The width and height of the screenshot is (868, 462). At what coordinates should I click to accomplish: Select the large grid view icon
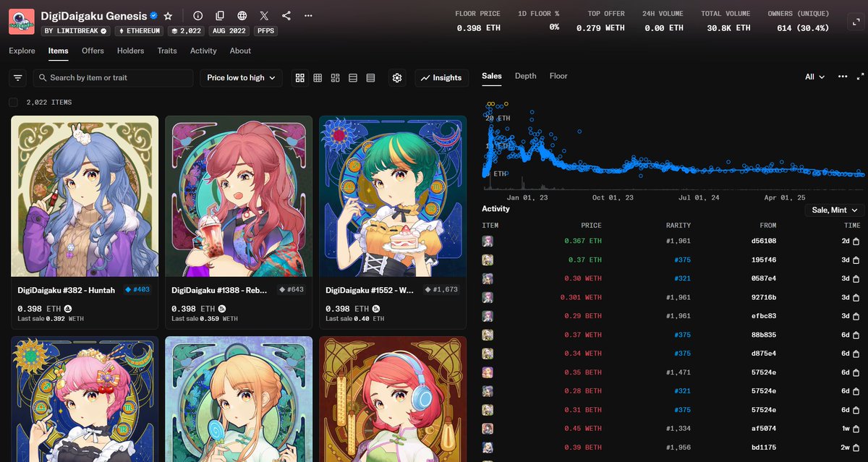coord(300,77)
